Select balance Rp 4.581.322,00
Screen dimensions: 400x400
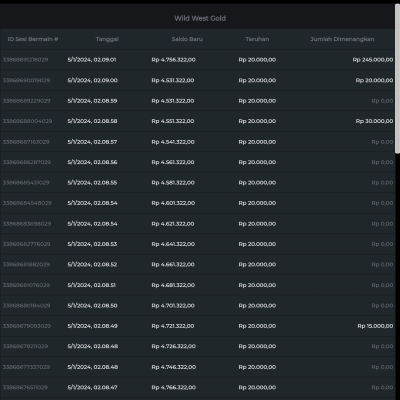coord(173,183)
